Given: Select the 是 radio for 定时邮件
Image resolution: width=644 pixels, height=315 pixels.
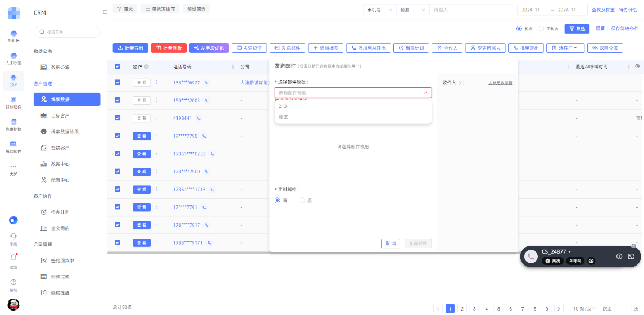Looking at the screenshot, I should click(x=302, y=200).
